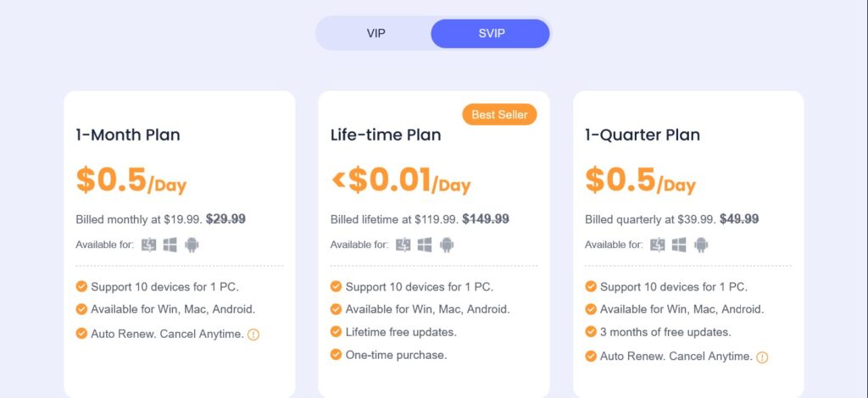
Task: Click the checkmark beside One-time purchase
Action: point(336,354)
